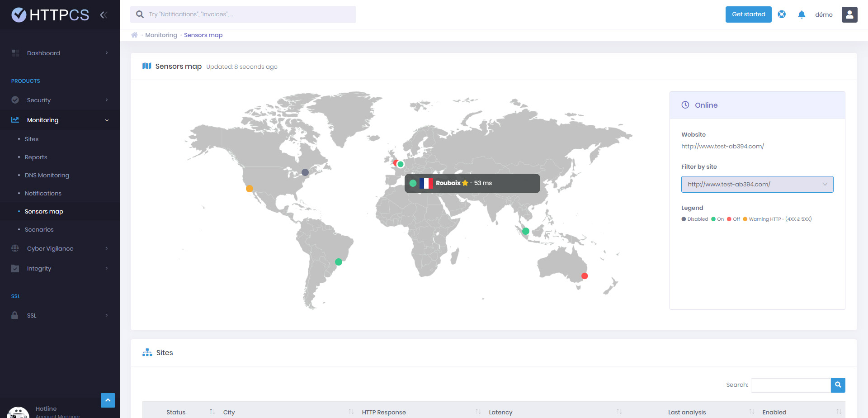Open DNS Monitoring page
This screenshot has width=868, height=418.
[x=47, y=175]
